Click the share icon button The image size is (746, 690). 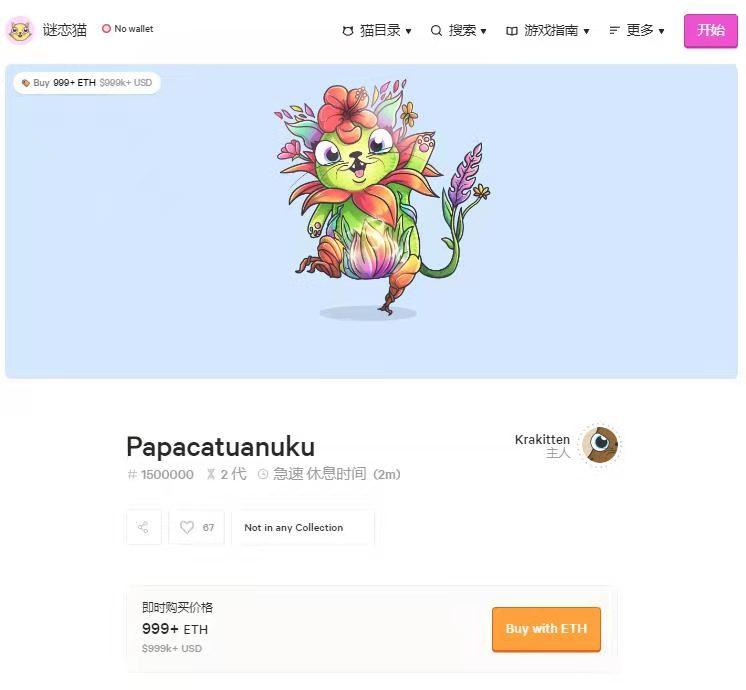point(144,527)
